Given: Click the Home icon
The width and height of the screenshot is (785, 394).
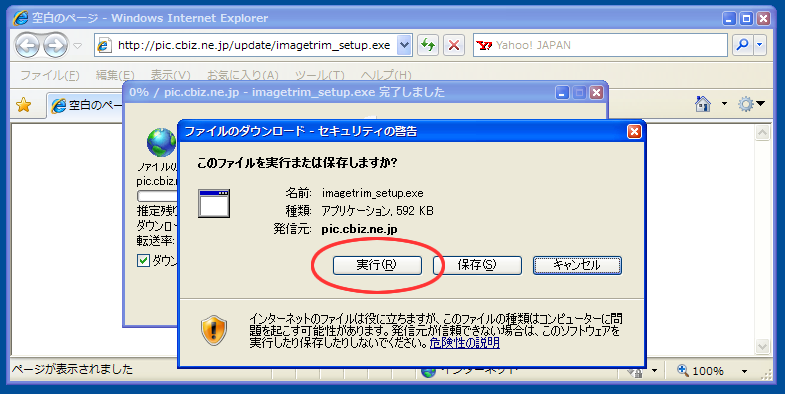Looking at the screenshot, I should [x=703, y=104].
